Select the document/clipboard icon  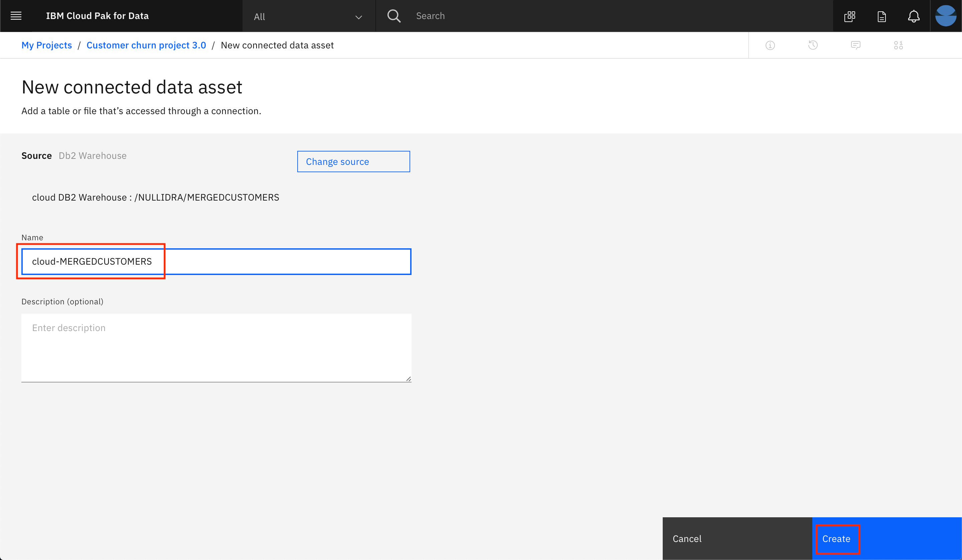(x=880, y=16)
